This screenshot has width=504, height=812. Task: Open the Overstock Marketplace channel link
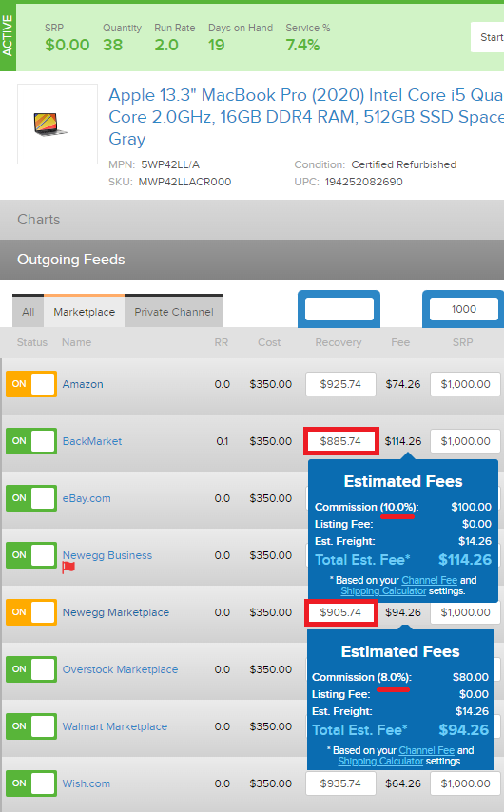[120, 669]
